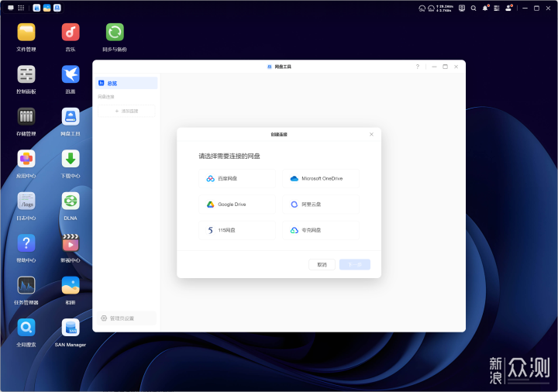Image resolution: width=558 pixels, height=392 pixels.
Task: Open the 影视中心 video center icon
Action: click(x=71, y=243)
